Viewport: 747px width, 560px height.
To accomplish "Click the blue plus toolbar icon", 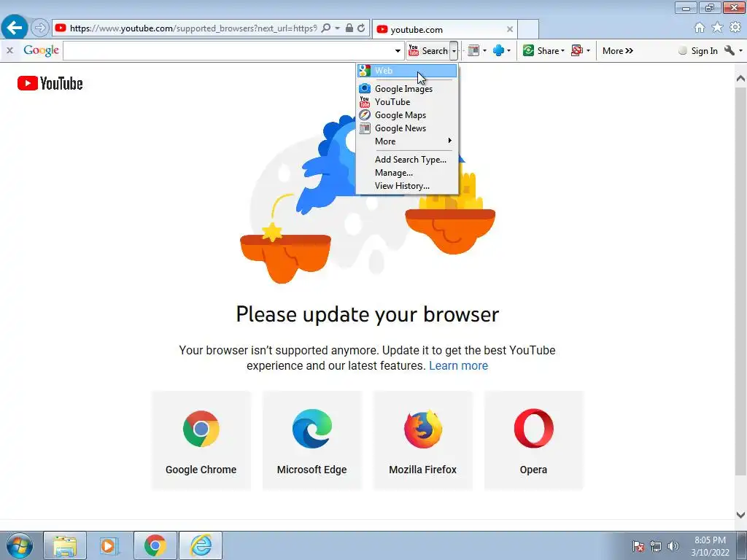I will click(x=498, y=50).
